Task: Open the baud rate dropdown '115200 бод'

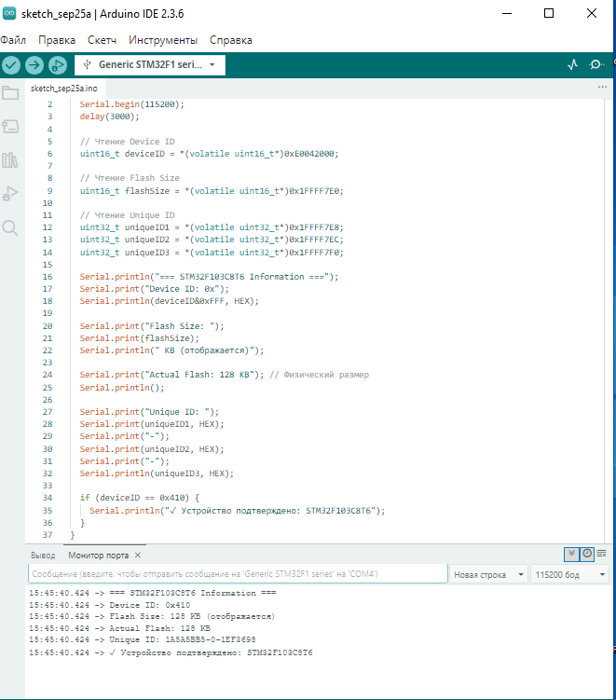Action: pyautogui.click(x=569, y=575)
